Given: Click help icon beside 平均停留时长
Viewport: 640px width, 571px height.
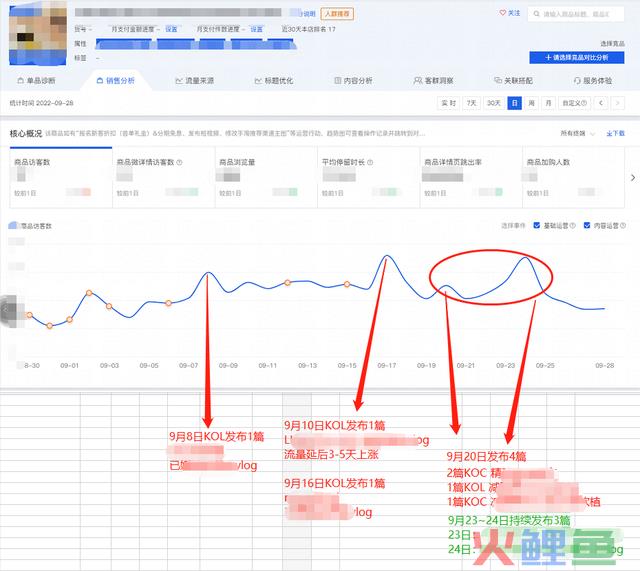Looking at the screenshot, I should (x=370, y=162).
